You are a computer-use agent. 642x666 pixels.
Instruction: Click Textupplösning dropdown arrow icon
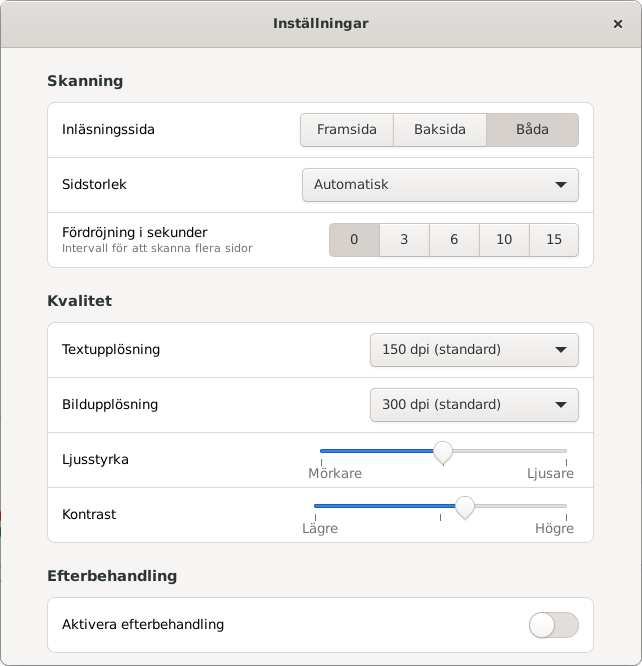click(x=561, y=350)
